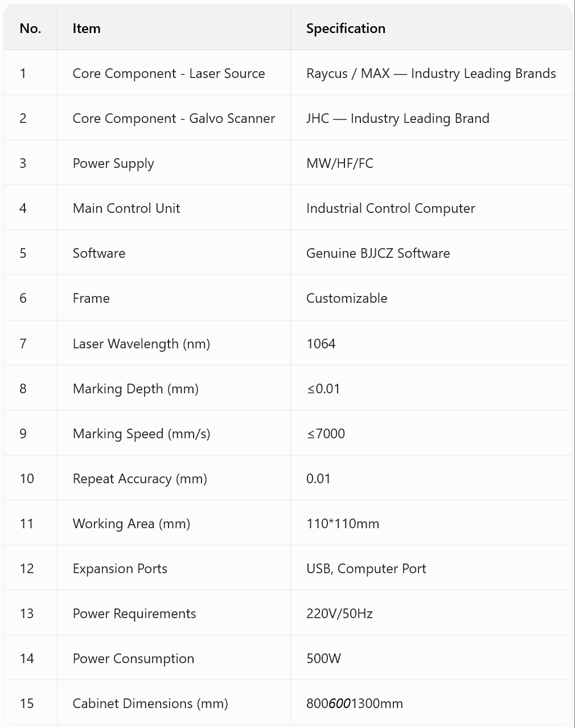Click "Genuine BJJCZ Software" specification
Screen dimensions: 575x728
click(378, 253)
